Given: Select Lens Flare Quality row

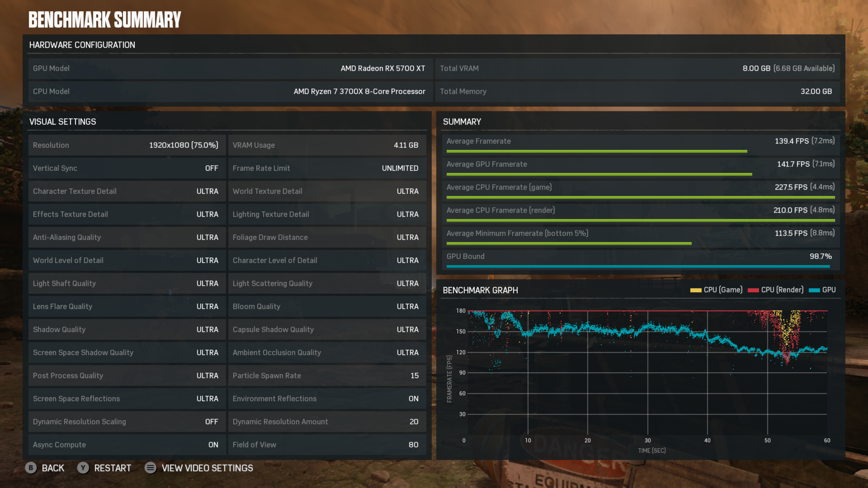Looking at the screenshot, I should click(x=127, y=306).
